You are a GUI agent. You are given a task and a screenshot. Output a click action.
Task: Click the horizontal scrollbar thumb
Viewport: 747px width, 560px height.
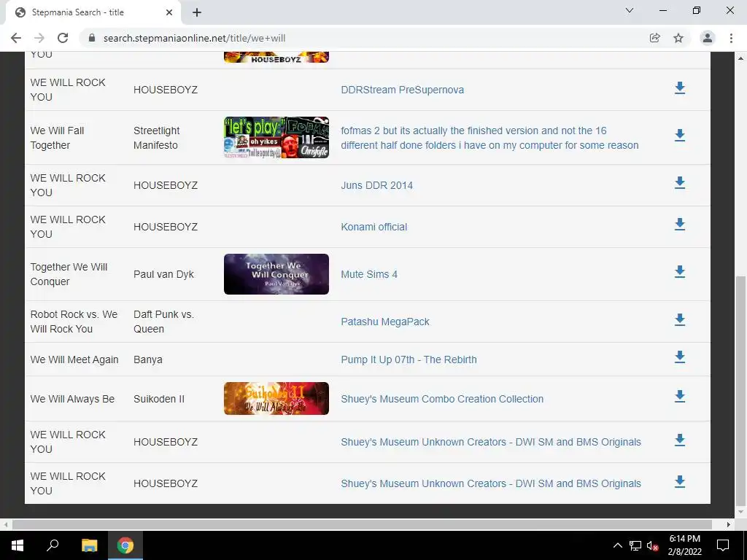[x=362, y=524]
